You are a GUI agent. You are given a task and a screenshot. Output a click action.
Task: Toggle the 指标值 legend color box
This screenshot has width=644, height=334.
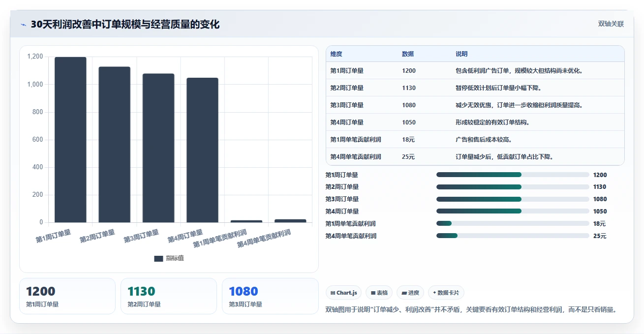tap(158, 259)
